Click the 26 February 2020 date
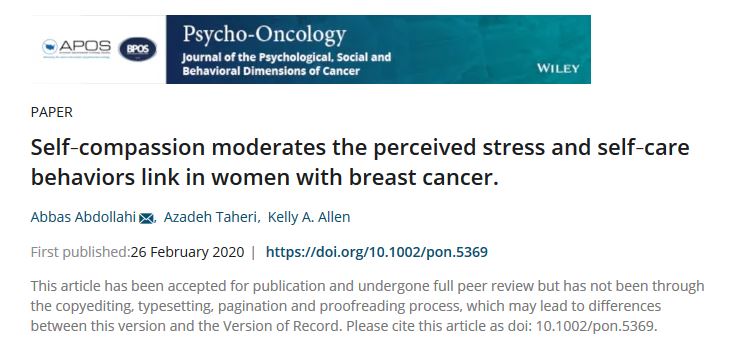Viewport: 729px width, 361px height. pos(187,252)
